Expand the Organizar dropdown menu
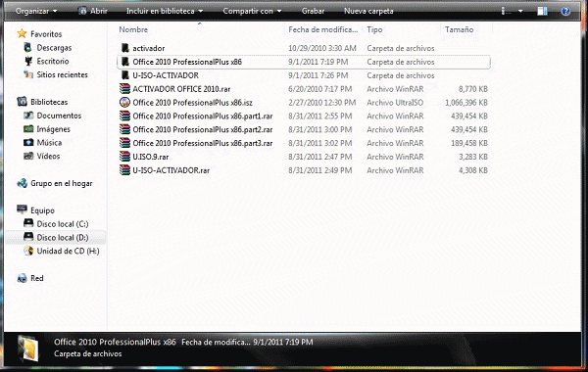588x372 pixels. (36, 11)
